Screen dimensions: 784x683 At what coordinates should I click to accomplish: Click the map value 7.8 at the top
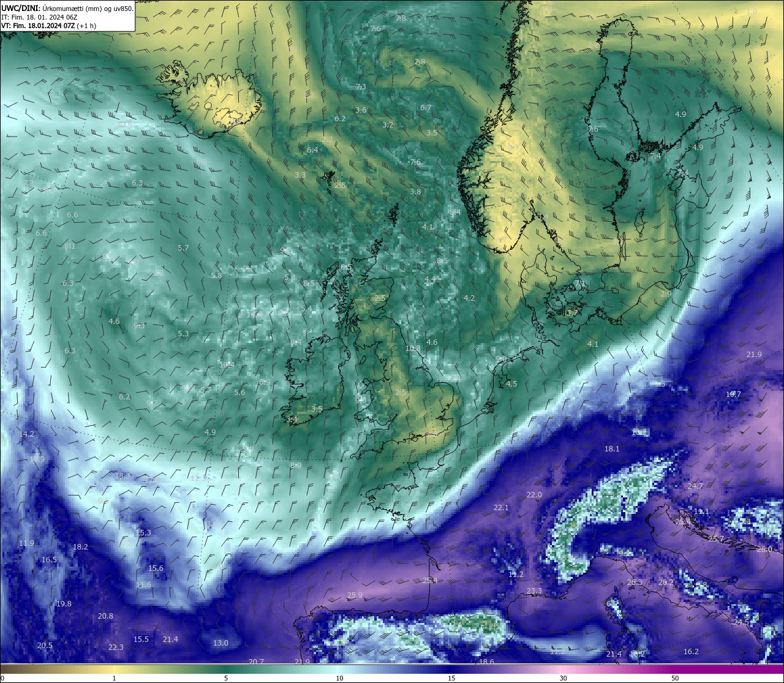(x=401, y=18)
